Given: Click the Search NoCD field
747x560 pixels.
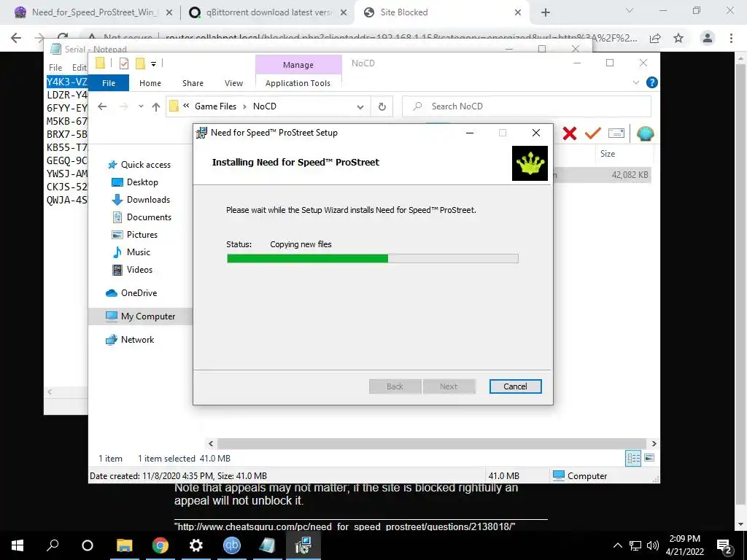Looking at the screenshot, I should pos(527,106).
